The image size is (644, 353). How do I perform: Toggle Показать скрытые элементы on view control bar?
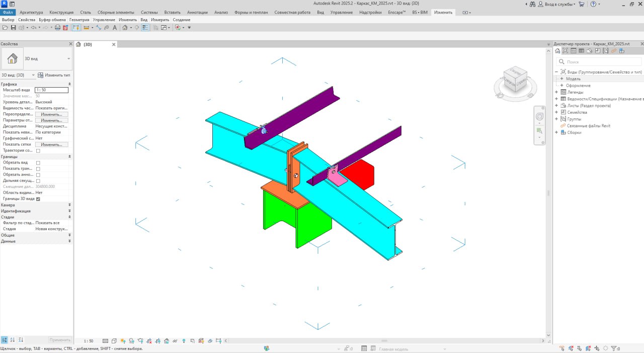[184, 340]
